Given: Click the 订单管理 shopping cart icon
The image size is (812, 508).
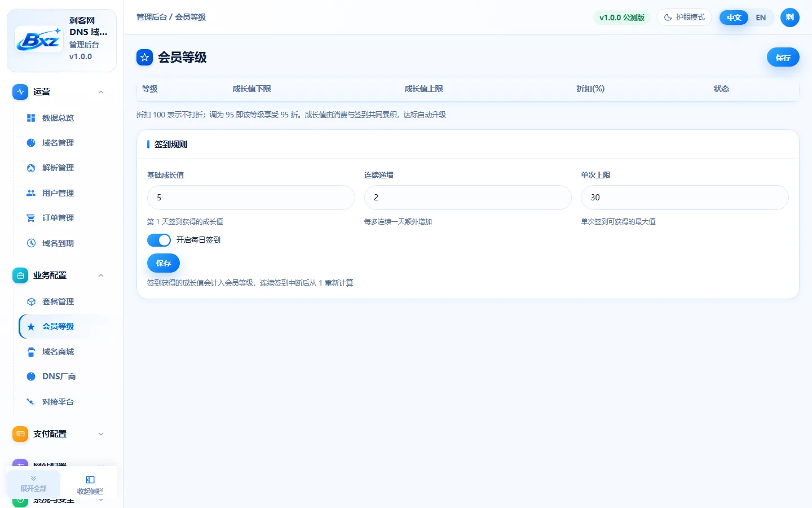Looking at the screenshot, I should click(31, 218).
